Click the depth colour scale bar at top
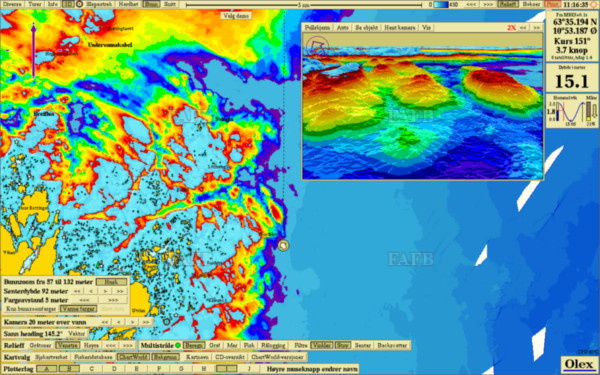Image resolution: width=600 pixels, height=375 pixels. [441, 5]
